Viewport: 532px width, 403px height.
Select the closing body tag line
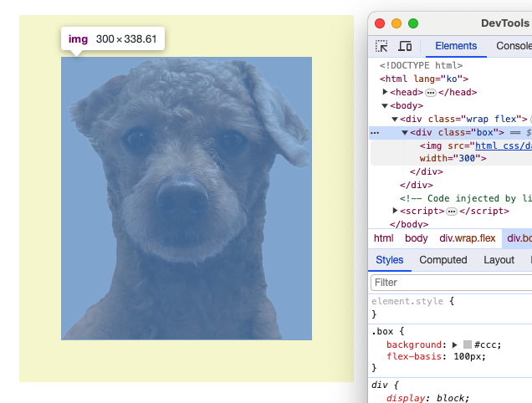pyautogui.click(x=409, y=224)
